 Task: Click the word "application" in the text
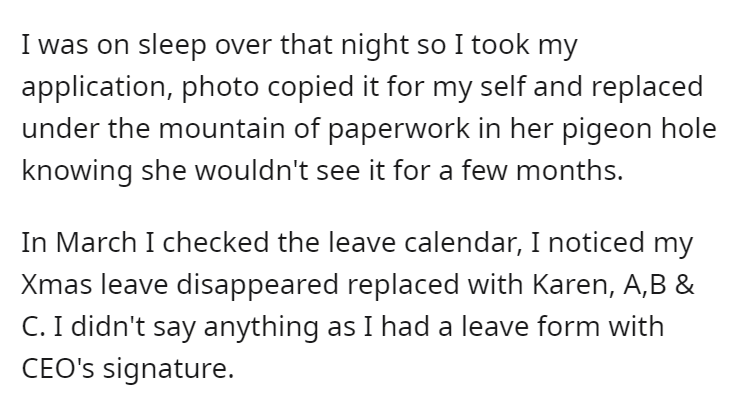pos(96,88)
